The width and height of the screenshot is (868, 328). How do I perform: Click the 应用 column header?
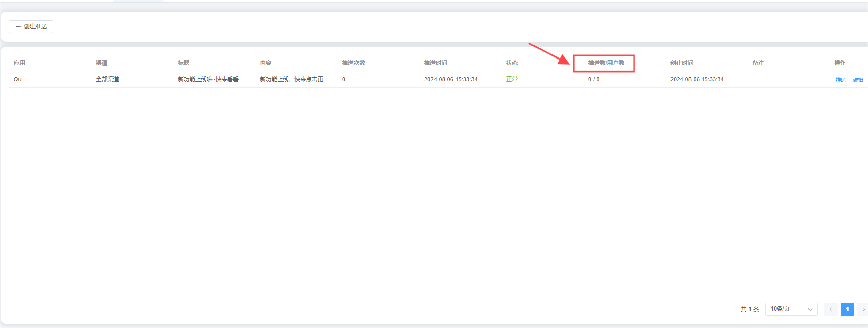[19, 63]
